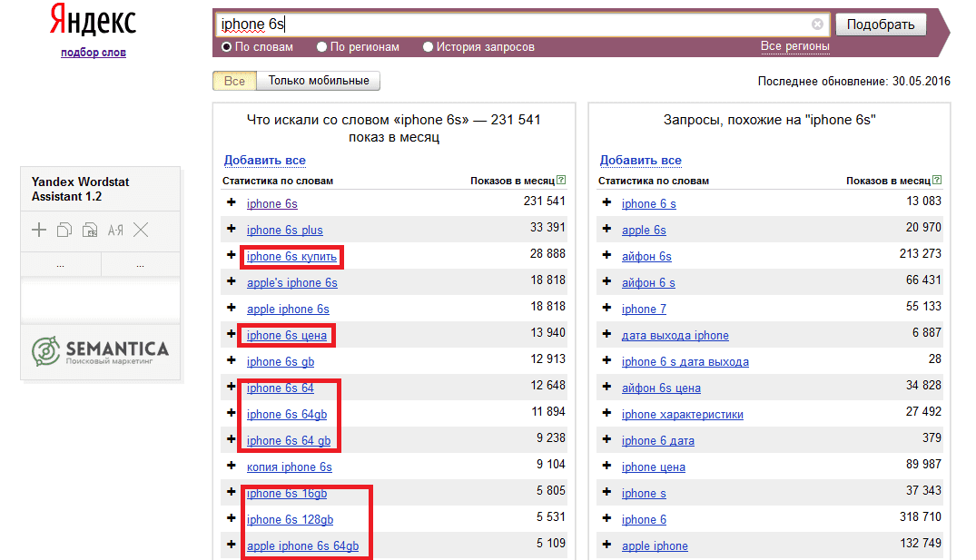
Task: Click the Semantica banner in the Assistant panel
Action: pyautogui.click(x=100, y=351)
